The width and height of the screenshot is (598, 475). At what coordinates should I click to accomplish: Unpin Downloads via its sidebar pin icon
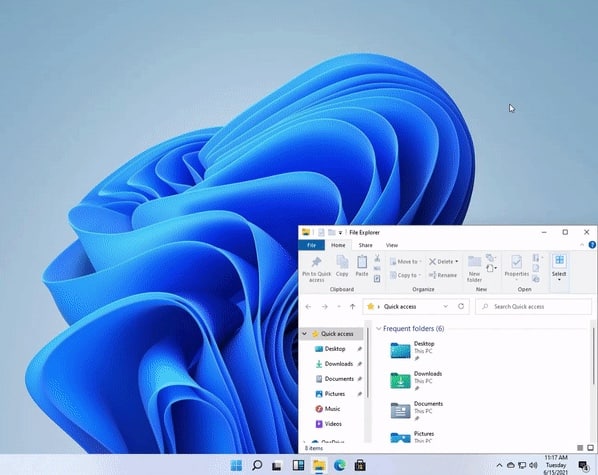359,364
